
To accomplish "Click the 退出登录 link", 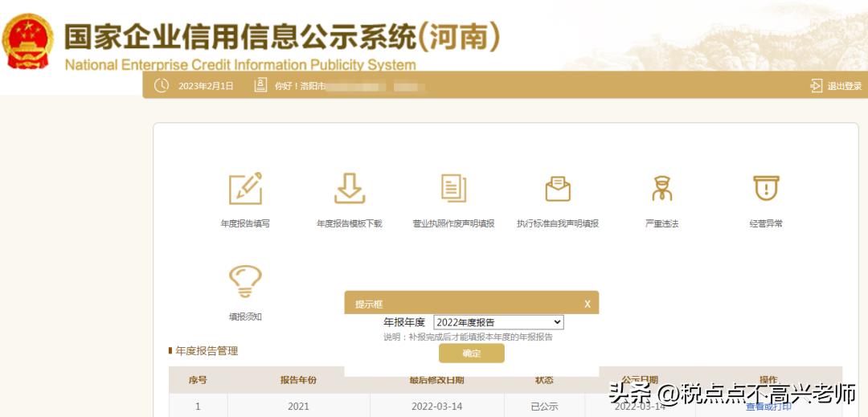I will click(845, 86).
